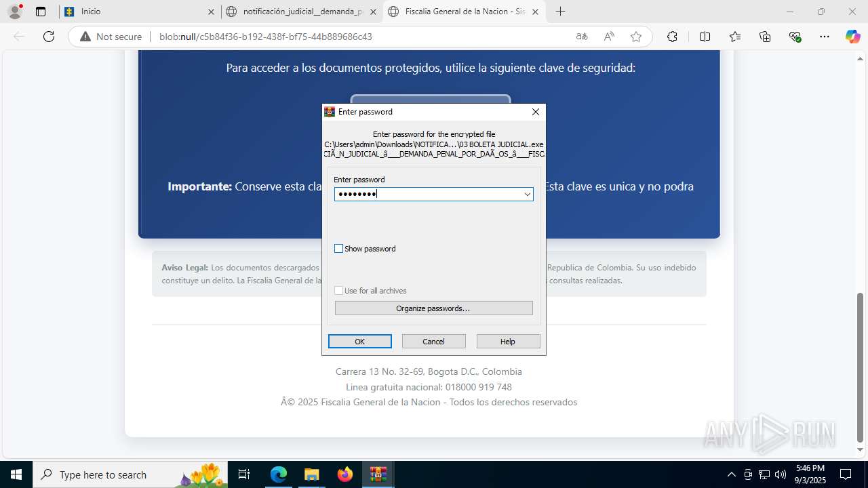Activate the Read aloud icon
This screenshot has width=868, height=488.
coord(609,37)
